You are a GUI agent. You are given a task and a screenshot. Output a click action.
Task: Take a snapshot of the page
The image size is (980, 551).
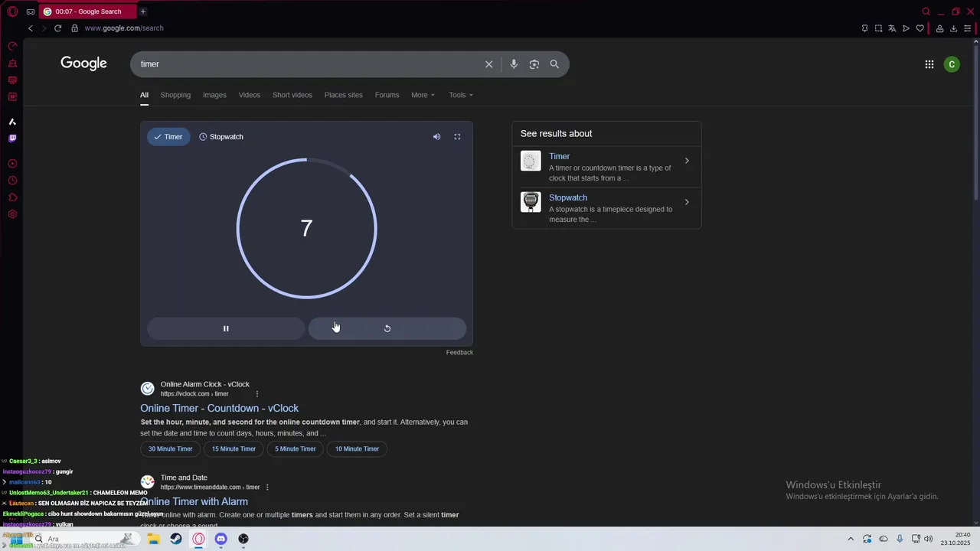[x=878, y=28]
